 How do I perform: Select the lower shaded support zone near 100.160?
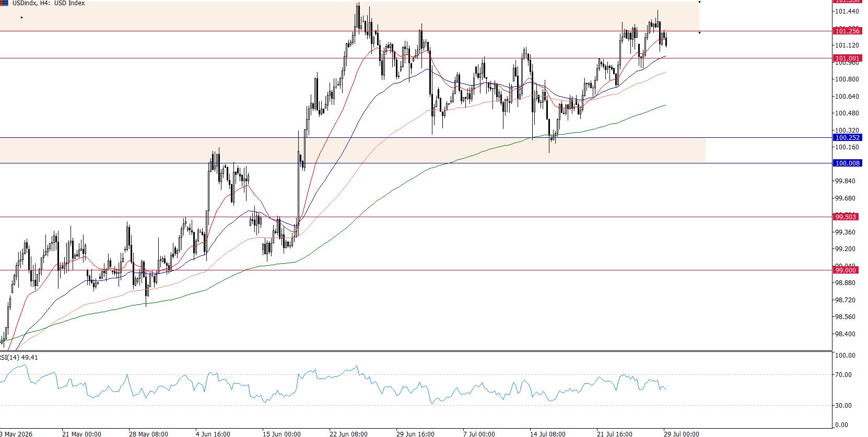(x=353, y=150)
